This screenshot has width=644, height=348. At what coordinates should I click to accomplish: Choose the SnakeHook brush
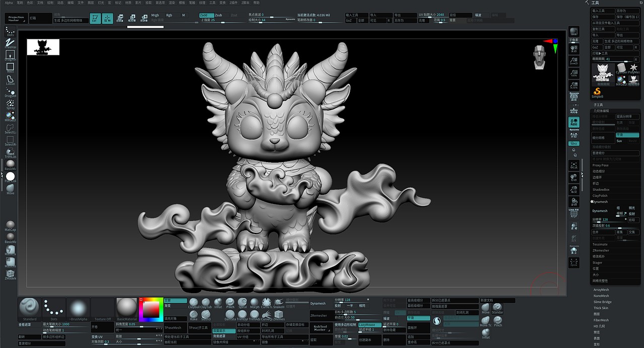(279, 303)
